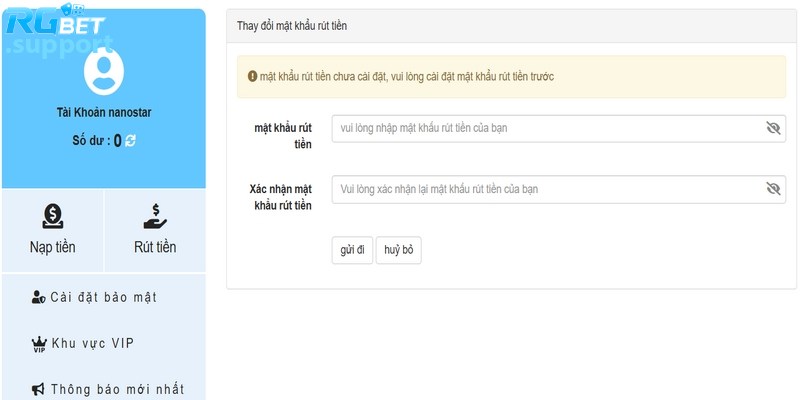This screenshot has width=800, height=400.
Task: Click the mật khẩu rút tiền chưa cài đặt alert text
Action: coord(407,77)
